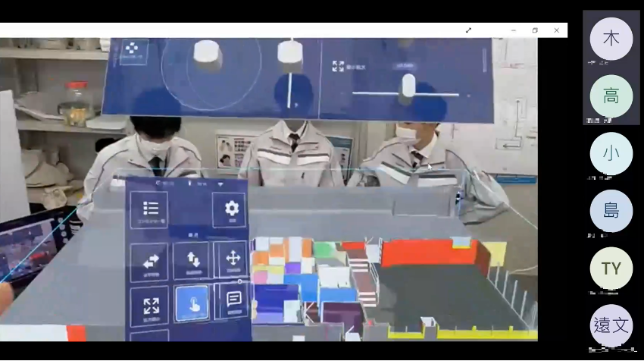Image resolution: width=644 pixels, height=361 pixels.
Task: Click the participant avatar labeled 小
Action: pyautogui.click(x=611, y=153)
